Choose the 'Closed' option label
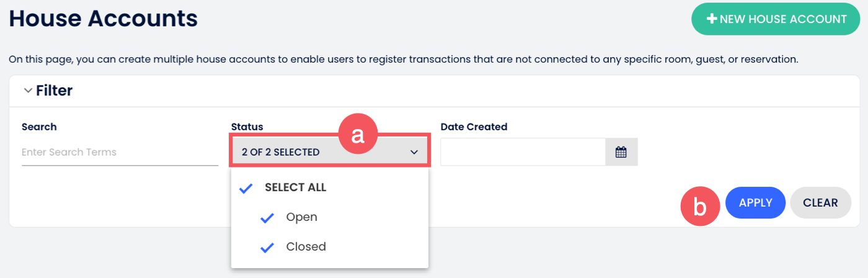 306,247
